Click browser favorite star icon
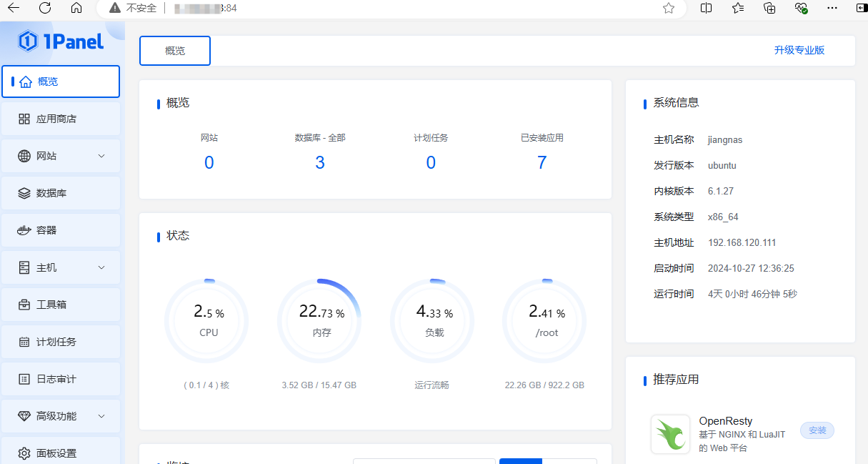 coord(668,8)
